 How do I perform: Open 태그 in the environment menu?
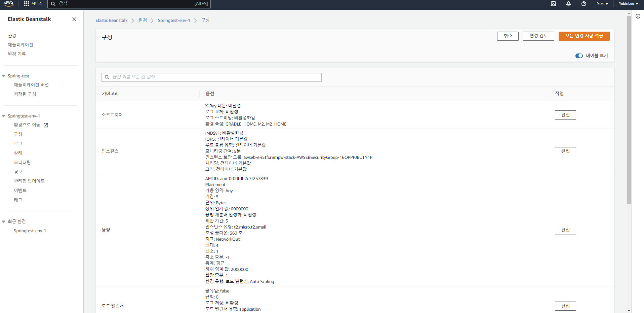(18, 200)
